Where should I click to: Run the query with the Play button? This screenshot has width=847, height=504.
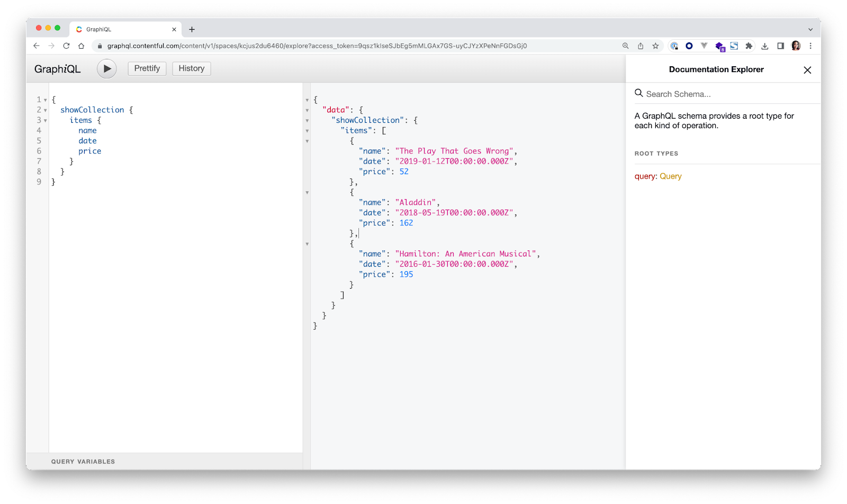[x=106, y=68]
